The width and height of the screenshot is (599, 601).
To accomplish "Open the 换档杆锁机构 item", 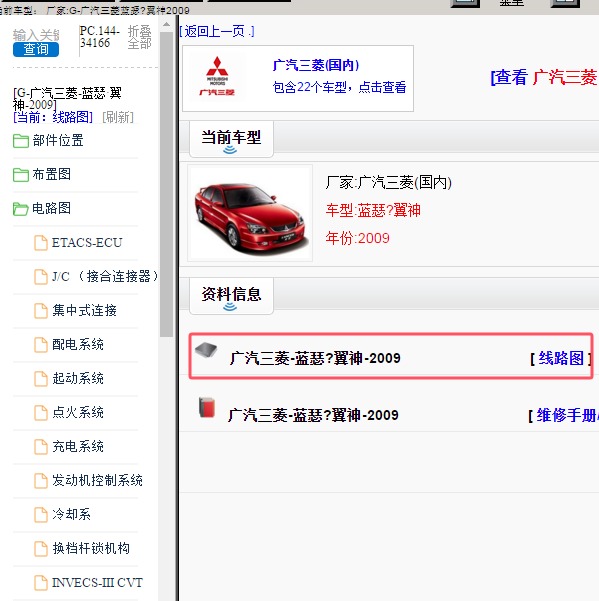I will click(x=91, y=548).
